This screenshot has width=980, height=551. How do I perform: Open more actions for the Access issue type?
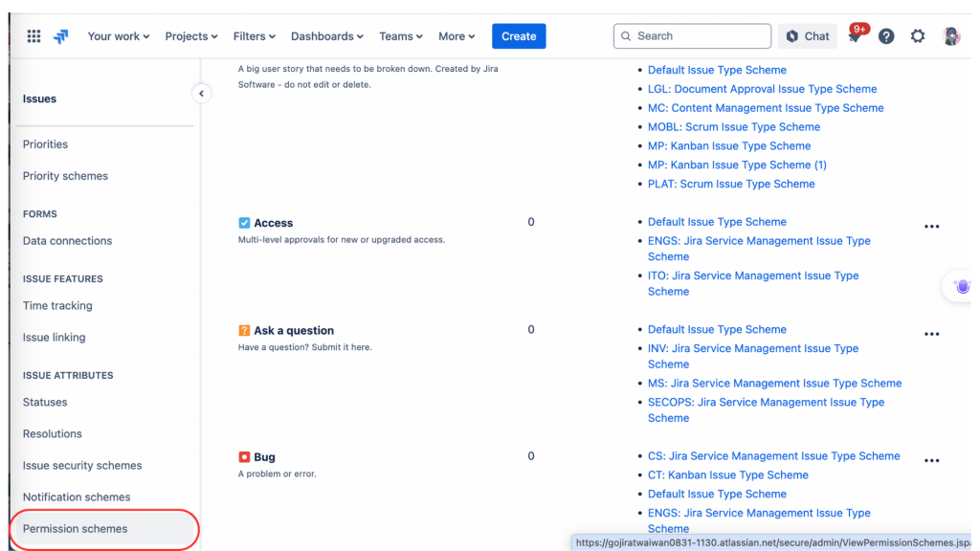coord(931,227)
